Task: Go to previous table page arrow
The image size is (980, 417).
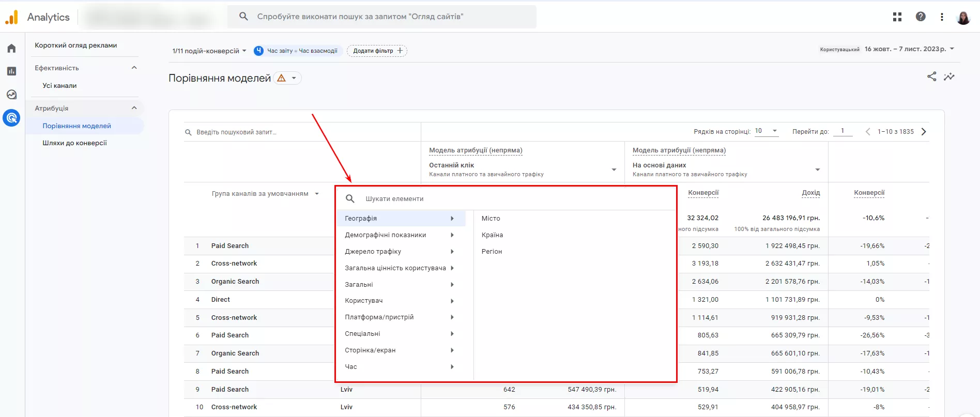Action: (868, 132)
